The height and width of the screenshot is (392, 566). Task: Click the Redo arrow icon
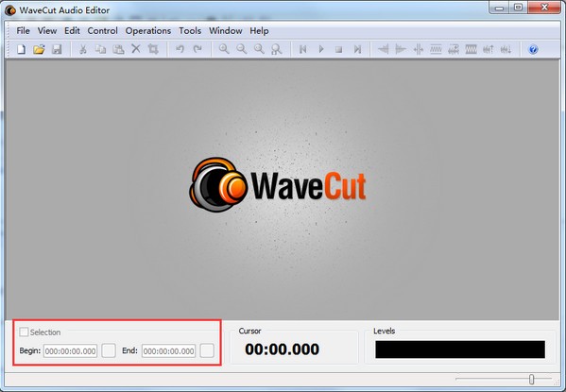click(197, 49)
